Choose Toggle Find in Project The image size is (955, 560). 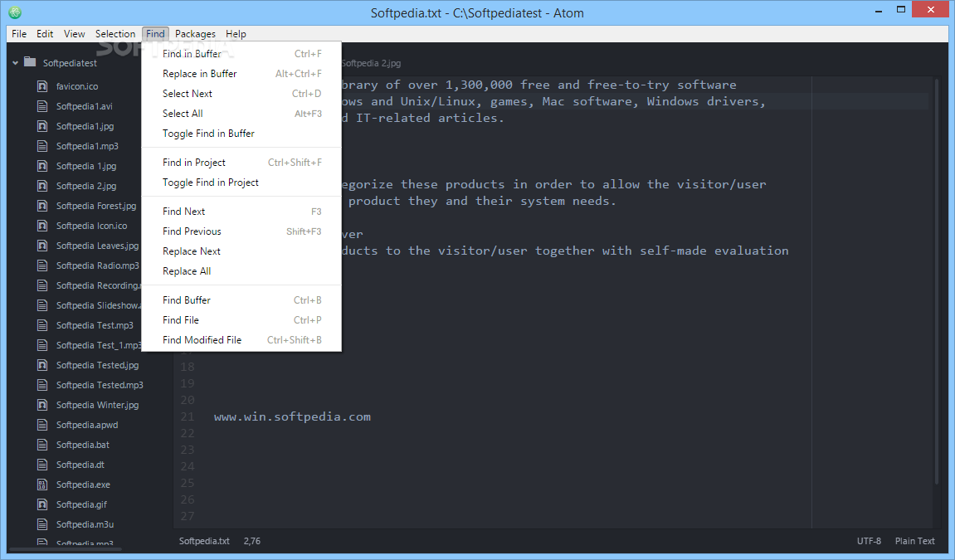(x=241, y=183)
